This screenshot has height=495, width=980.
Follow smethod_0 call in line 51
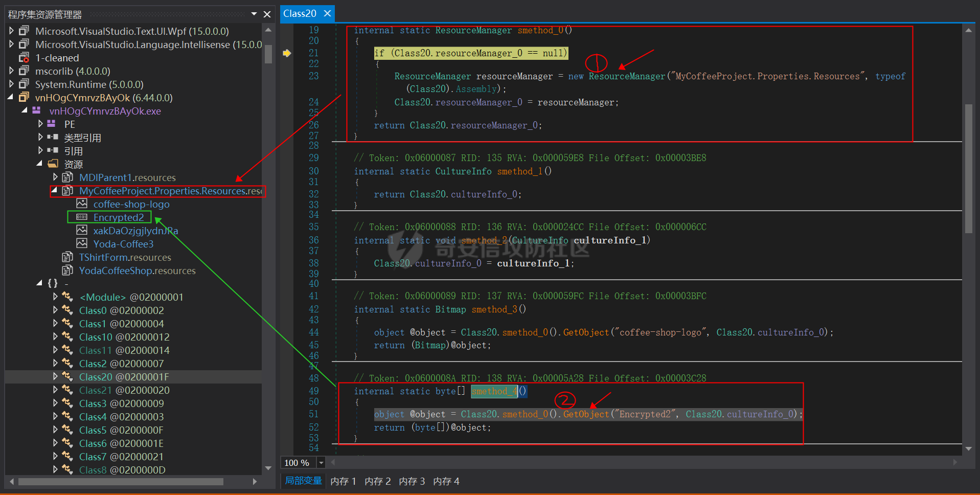click(525, 414)
